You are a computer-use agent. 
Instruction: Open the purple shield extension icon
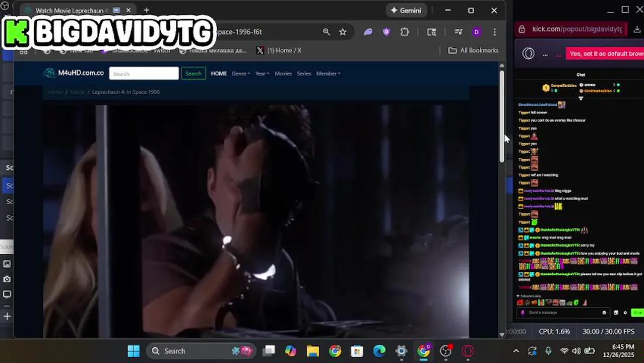click(x=387, y=32)
